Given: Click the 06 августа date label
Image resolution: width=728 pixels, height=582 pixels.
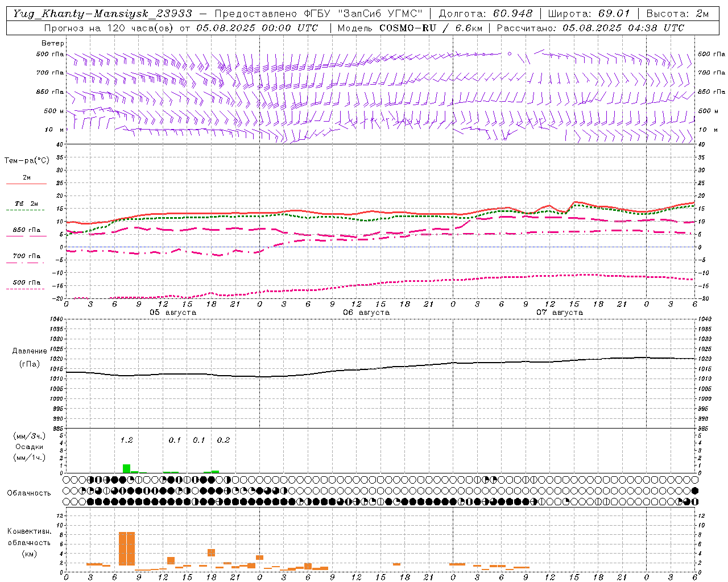Looking at the screenshot, I should (366, 313).
